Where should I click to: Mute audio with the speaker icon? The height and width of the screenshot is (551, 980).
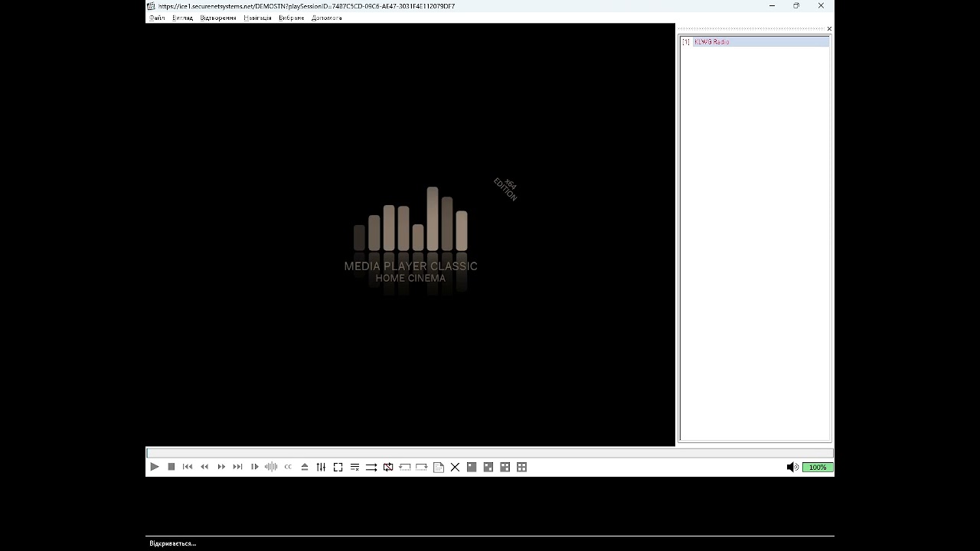click(x=792, y=467)
